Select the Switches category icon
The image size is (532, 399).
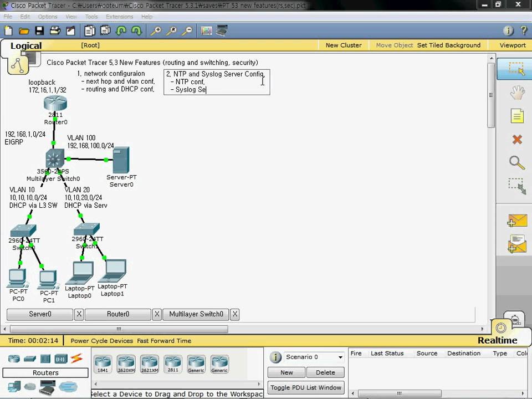coord(30,359)
